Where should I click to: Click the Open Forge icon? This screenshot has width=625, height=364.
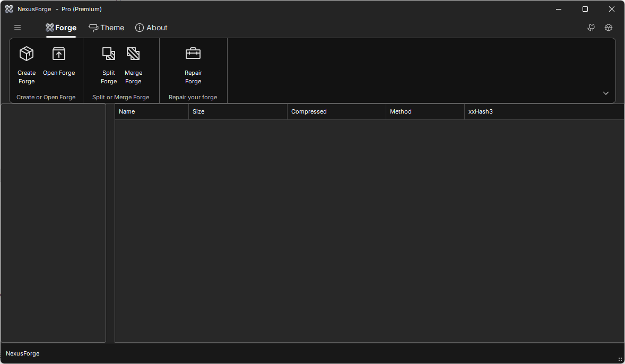(59, 54)
